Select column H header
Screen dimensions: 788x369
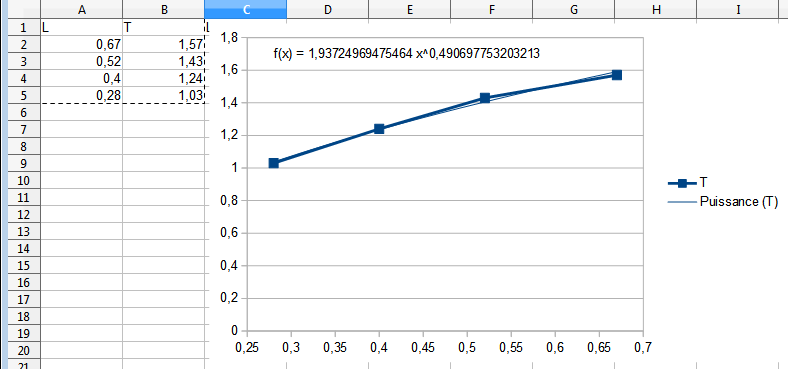coord(655,9)
